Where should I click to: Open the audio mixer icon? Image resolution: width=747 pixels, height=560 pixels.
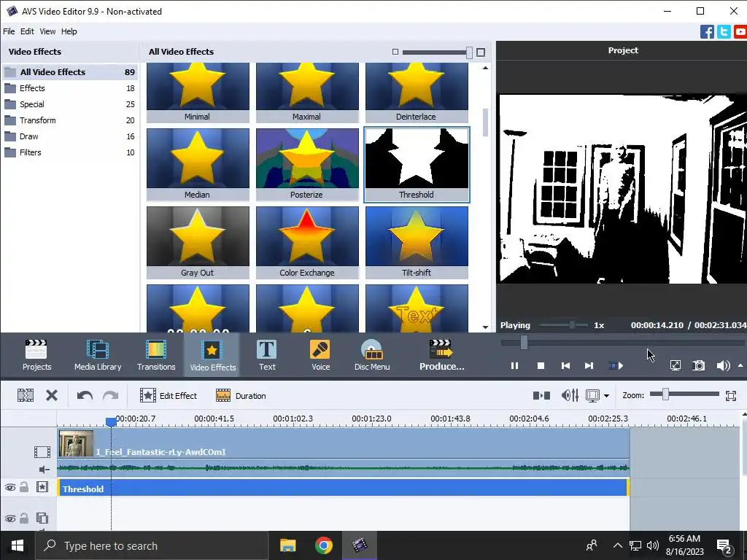(x=570, y=395)
